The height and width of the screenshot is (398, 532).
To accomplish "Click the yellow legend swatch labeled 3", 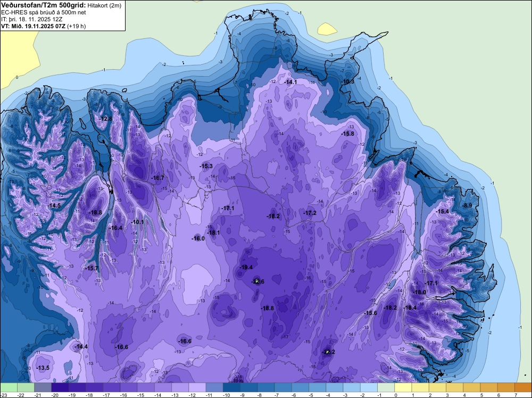I will pyautogui.click(x=455, y=387).
